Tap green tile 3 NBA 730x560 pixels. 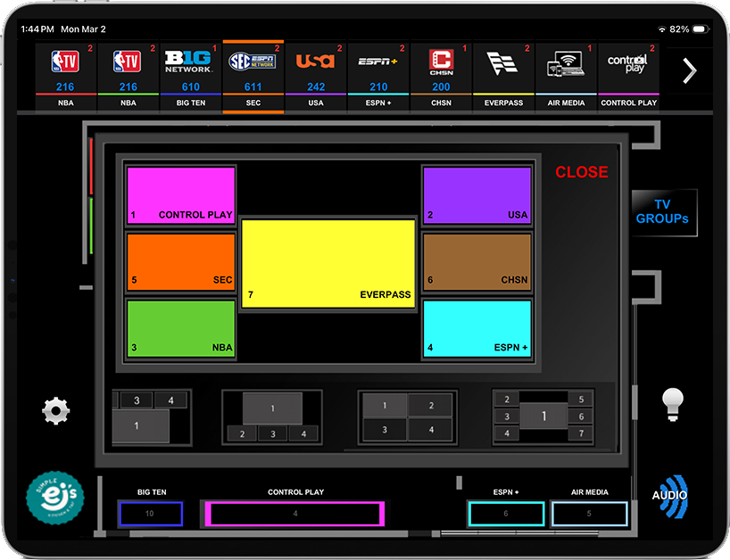[x=180, y=328]
